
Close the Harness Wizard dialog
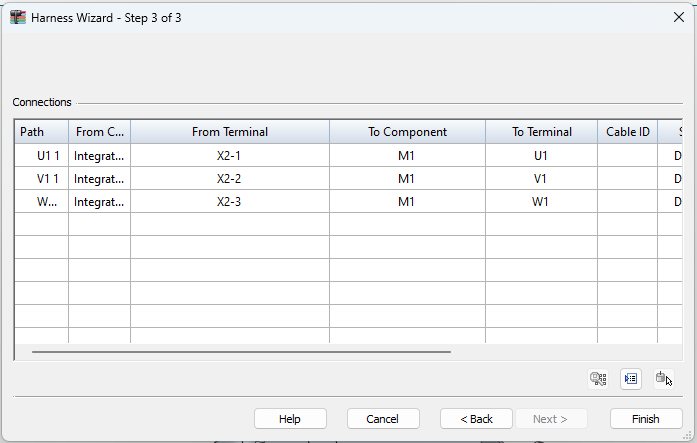pos(679,17)
